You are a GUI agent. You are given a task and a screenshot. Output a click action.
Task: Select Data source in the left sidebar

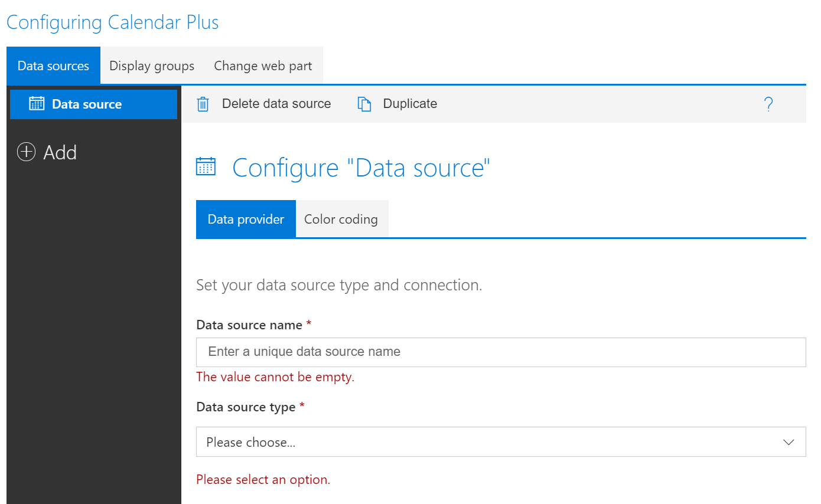coord(86,103)
